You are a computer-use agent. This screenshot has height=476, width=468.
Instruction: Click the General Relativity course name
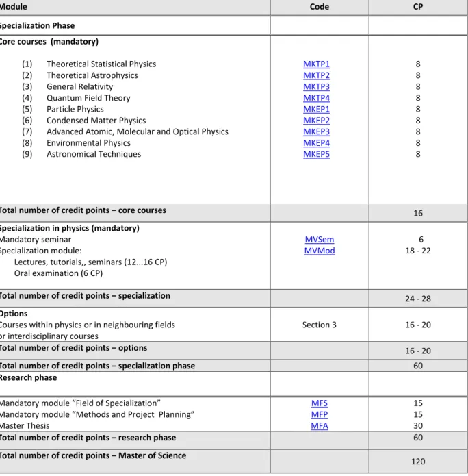80,86
